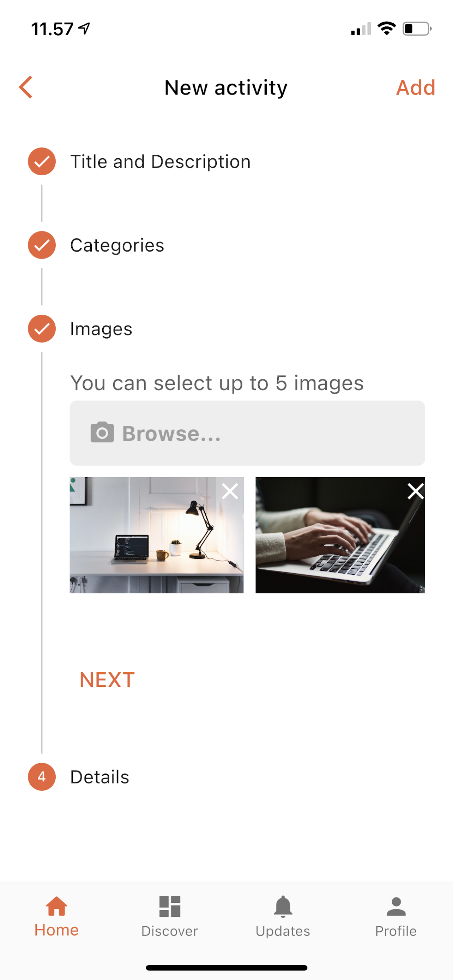Open the Discover grid icon
The height and width of the screenshot is (980, 453).
pyautogui.click(x=170, y=906)
